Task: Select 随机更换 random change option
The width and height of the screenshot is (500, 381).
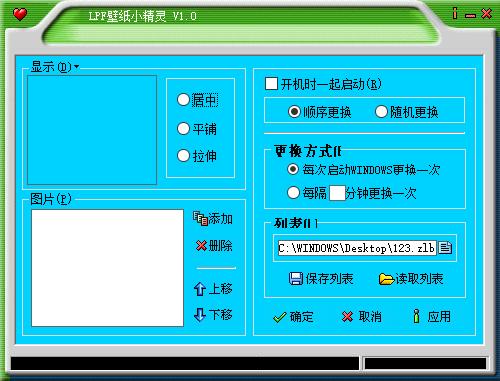Action: [381, 112]
